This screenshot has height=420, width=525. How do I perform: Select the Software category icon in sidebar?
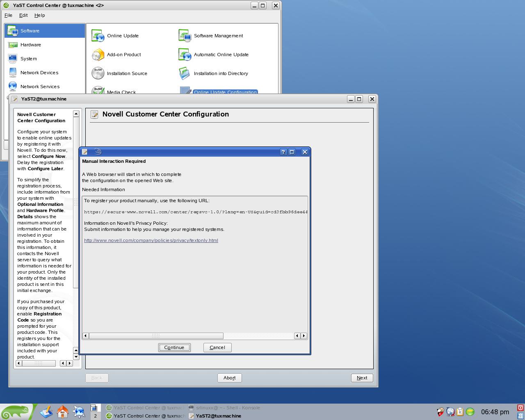[x=13, y=31]
